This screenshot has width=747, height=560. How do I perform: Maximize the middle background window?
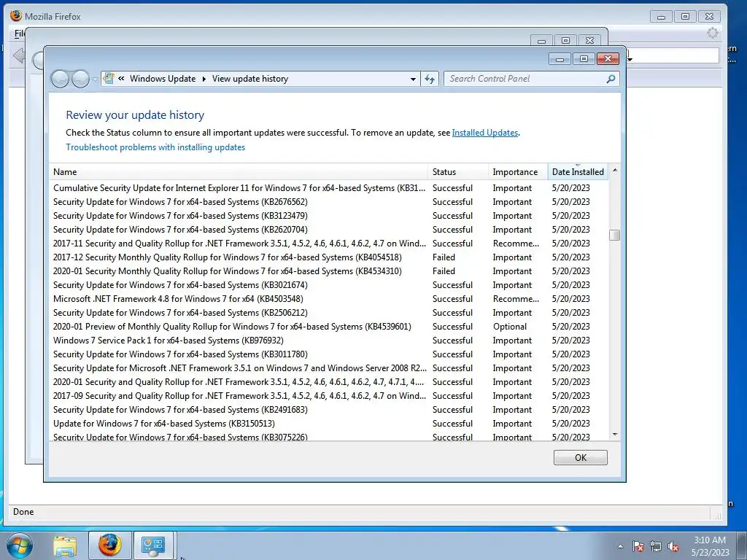coord(565,41)
